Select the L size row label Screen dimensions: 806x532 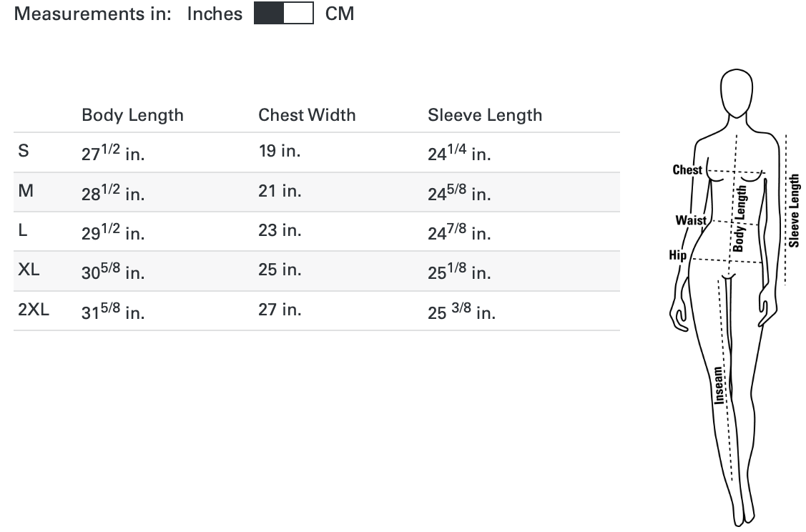(x=23, y=230)
